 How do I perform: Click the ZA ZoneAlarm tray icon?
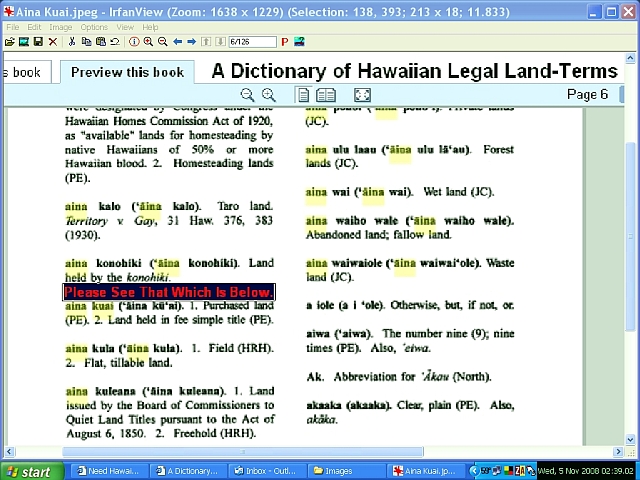click(520, 471)
